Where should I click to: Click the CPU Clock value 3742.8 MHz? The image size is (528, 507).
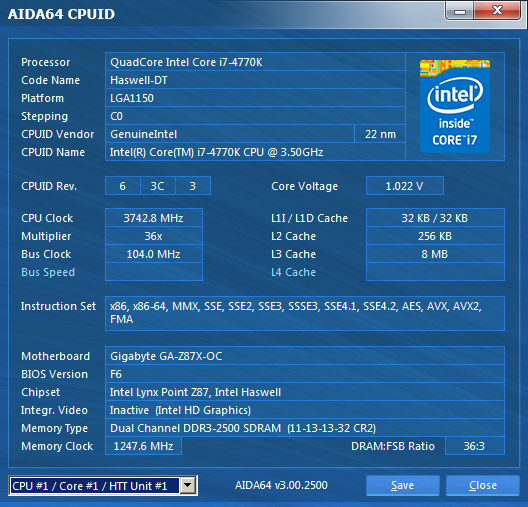[x=154, y=218]
